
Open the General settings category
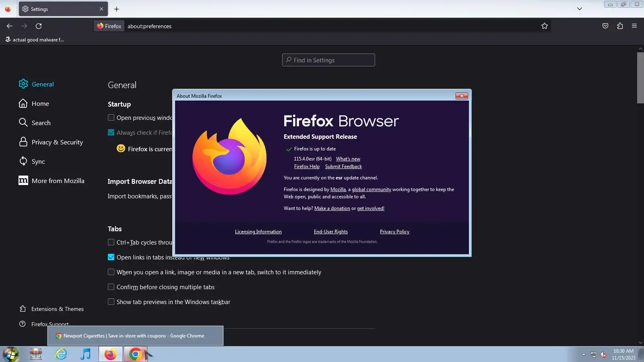[x=36, y=84]
